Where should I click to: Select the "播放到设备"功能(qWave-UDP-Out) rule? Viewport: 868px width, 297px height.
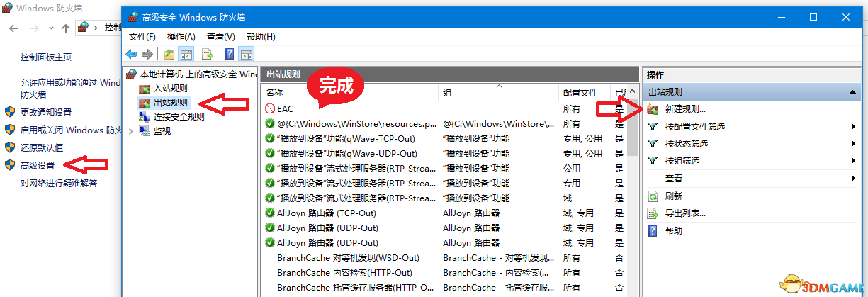click(346, 153)
